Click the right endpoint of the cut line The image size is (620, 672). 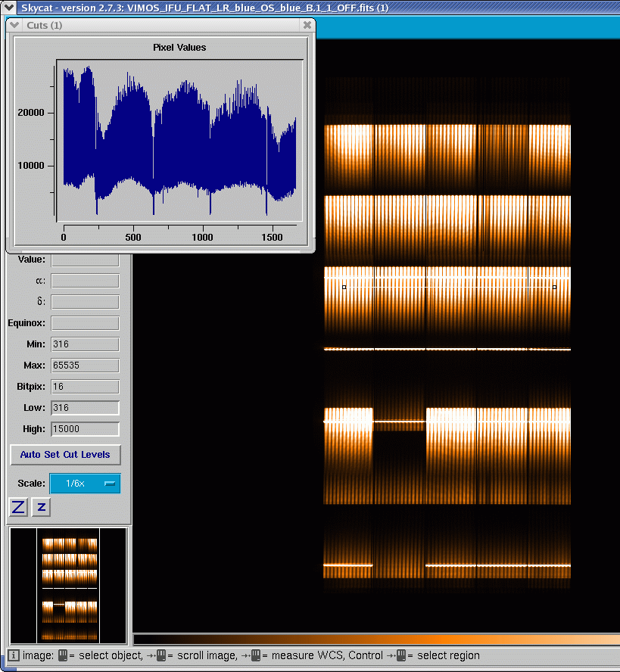pos(554,287)
